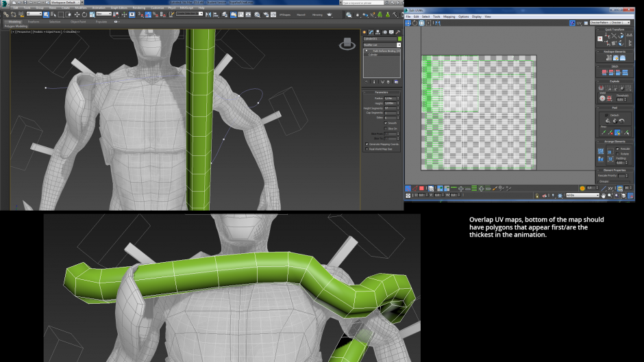Click the green object color swatch
This screenshot has height=362, width=644.
tap(399, 38)
